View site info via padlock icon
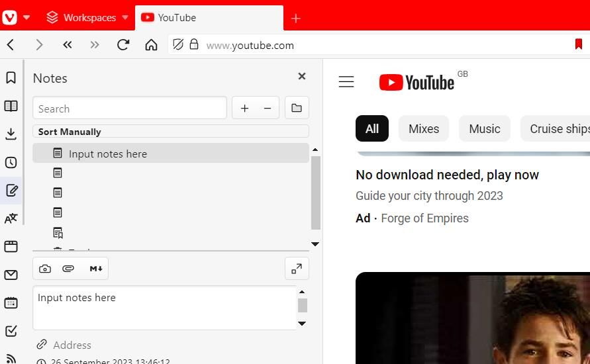590x364 pixels. [x=194, y=44]
